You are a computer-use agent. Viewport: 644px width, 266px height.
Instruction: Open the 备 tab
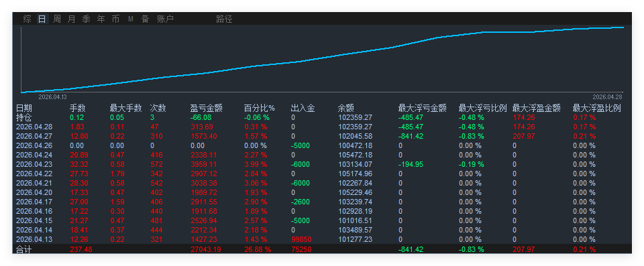pos(146,19)
